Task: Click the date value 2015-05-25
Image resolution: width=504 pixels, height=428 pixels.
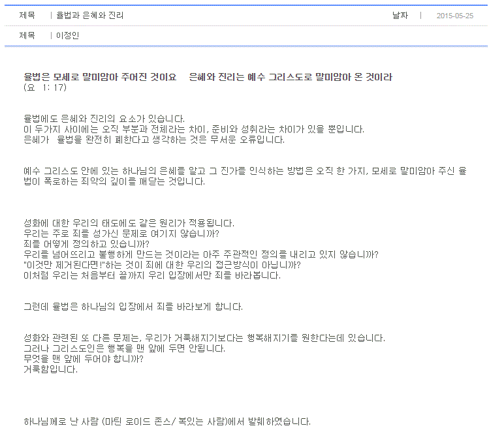Action: [455, 16]
